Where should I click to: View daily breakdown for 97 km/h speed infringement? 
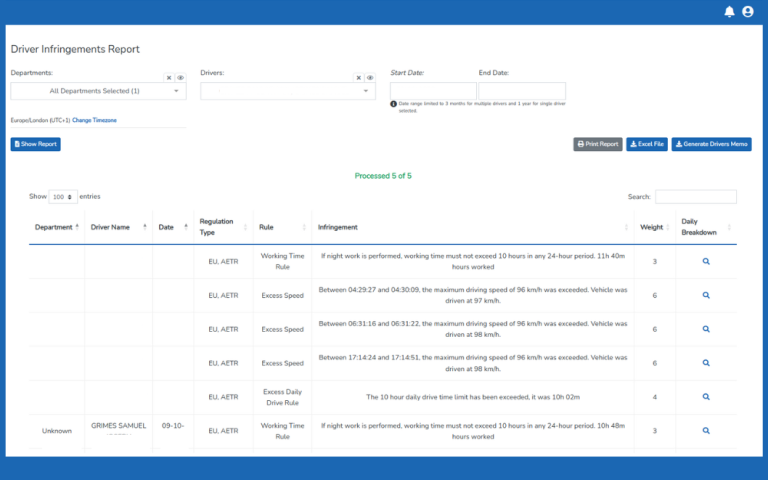click(x=706, y=295)
